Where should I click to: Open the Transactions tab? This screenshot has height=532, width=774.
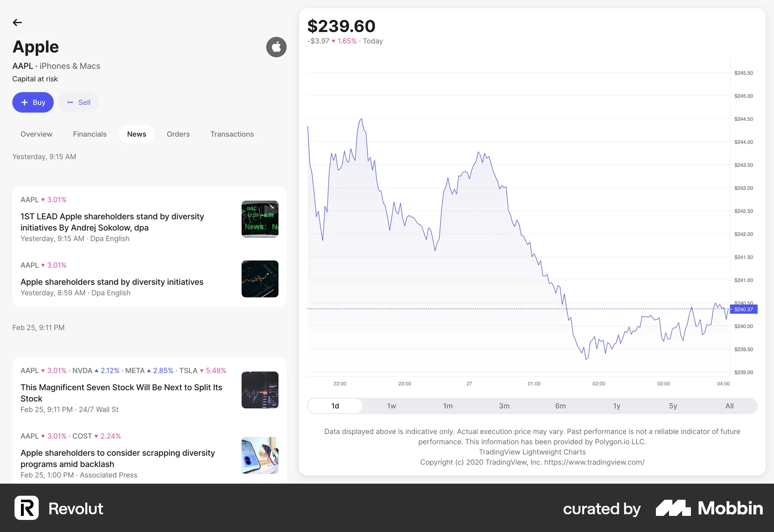(x=232, y=134)
